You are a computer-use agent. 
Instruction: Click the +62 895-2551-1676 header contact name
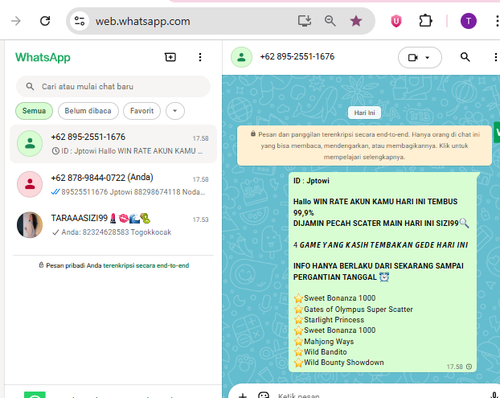pyautogui.click(x=297, y=57)
